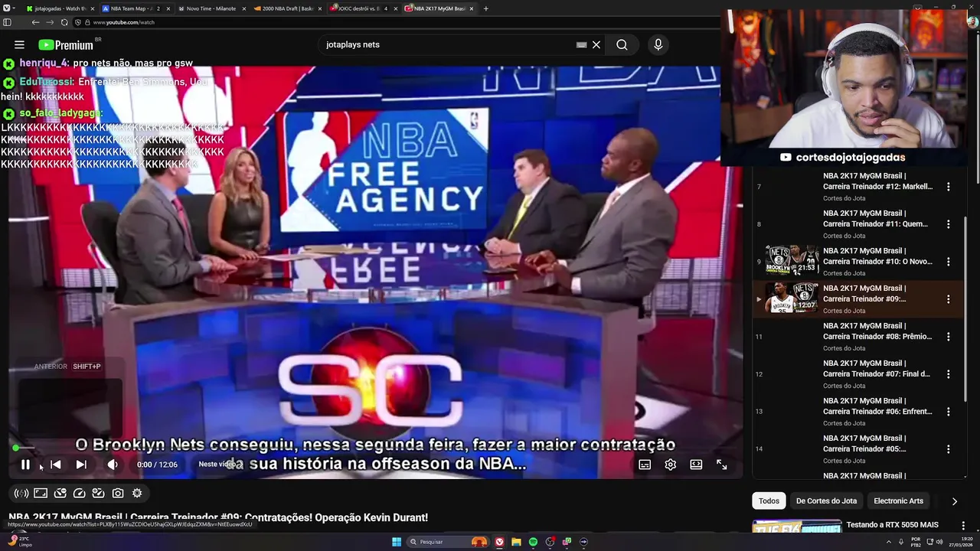
Task: Go back with the browser back arrow
Action: (35, 23)
